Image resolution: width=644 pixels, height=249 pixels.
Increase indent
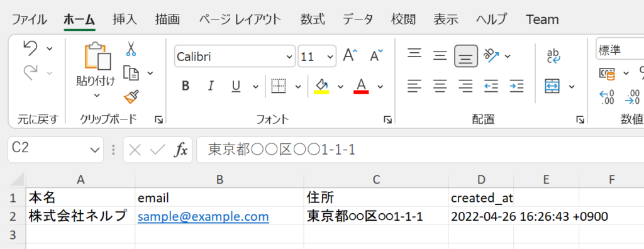517,86
